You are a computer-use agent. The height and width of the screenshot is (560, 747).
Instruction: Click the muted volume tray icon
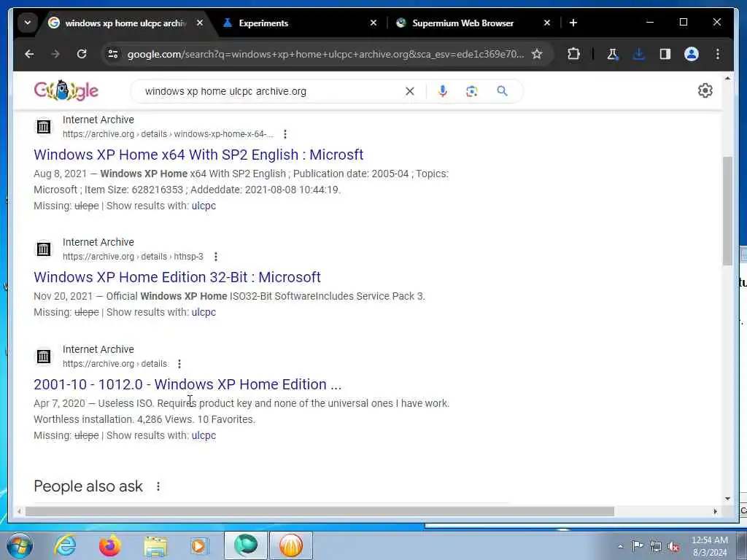[x=673, y=546]
